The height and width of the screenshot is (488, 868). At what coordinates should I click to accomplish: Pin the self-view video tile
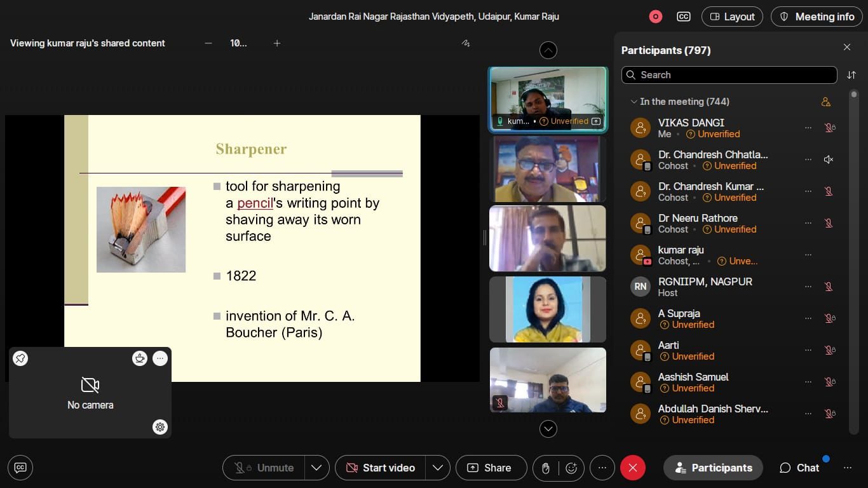[20, 358]
